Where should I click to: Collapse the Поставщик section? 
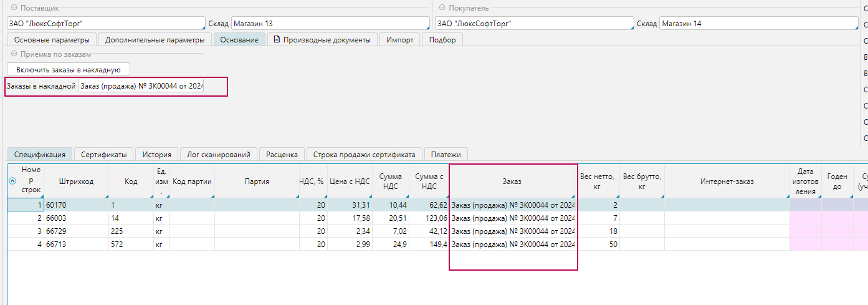[14, 8]
